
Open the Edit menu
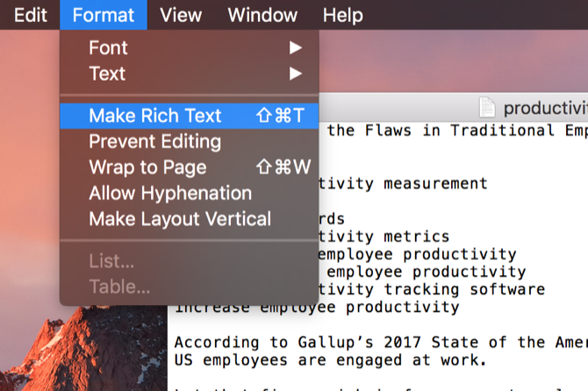pos(30,15)
